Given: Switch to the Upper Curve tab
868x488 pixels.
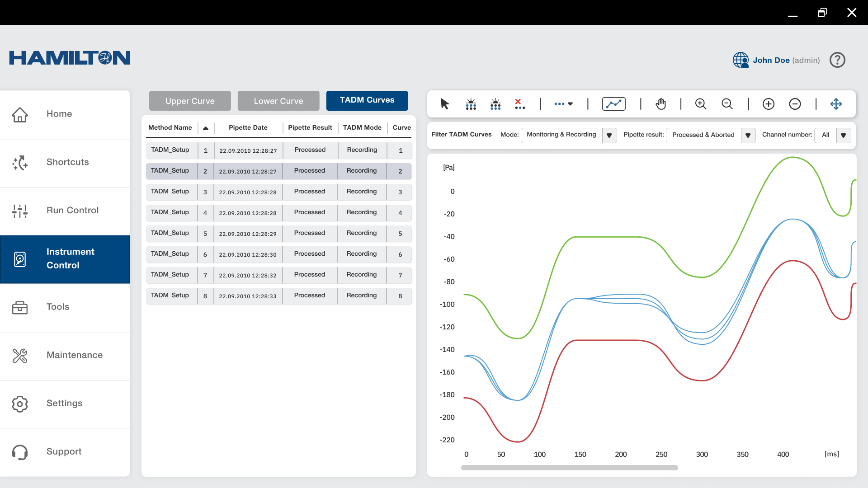Looking at the screenshot, I should click(x=190, y=101).
